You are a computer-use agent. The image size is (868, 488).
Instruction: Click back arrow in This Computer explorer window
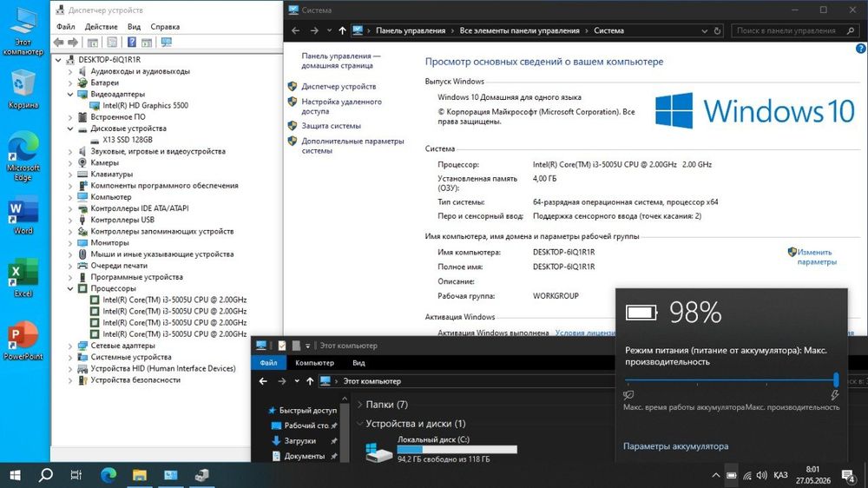(263, 381)
